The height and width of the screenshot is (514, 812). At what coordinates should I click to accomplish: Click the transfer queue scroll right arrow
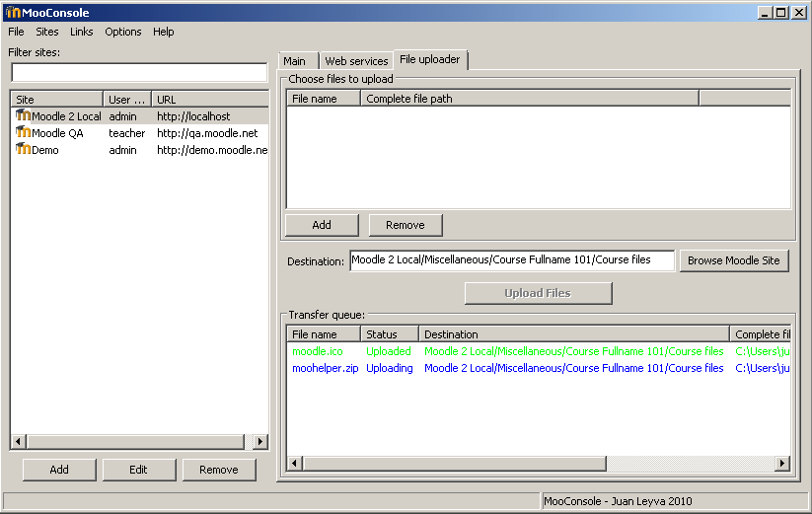pyautogui.click(x=782, y=463)
